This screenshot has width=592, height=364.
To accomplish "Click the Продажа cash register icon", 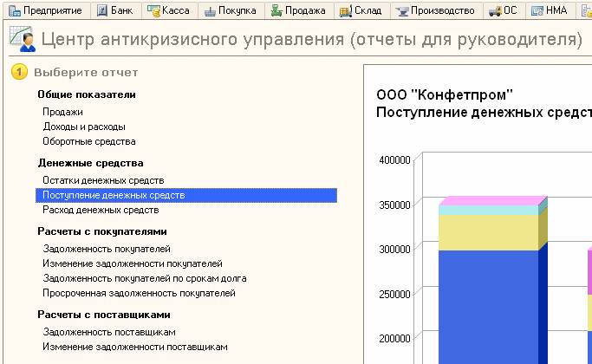I will pos(276,11).
